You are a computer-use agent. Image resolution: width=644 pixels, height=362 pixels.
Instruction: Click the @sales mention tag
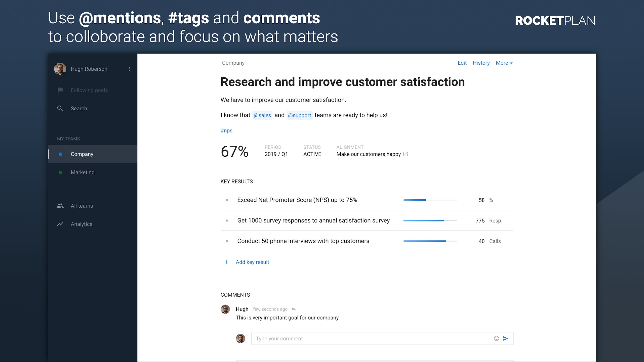(x=262, y=115)
